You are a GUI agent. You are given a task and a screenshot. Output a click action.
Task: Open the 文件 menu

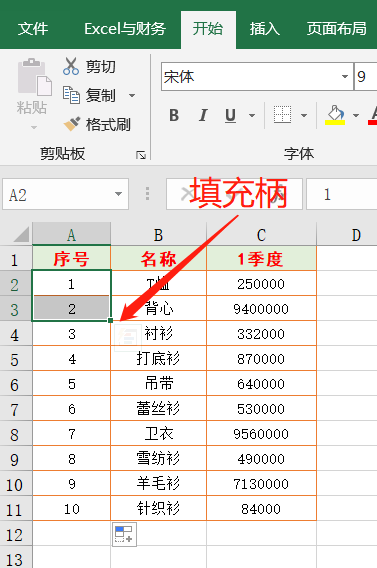(33, 29)
